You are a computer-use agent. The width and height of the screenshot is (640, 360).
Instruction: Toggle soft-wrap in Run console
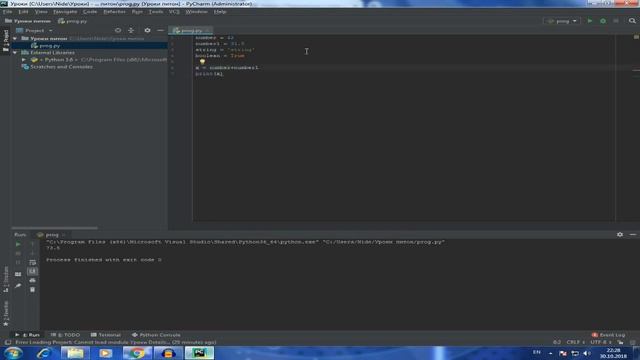point(33,262)
